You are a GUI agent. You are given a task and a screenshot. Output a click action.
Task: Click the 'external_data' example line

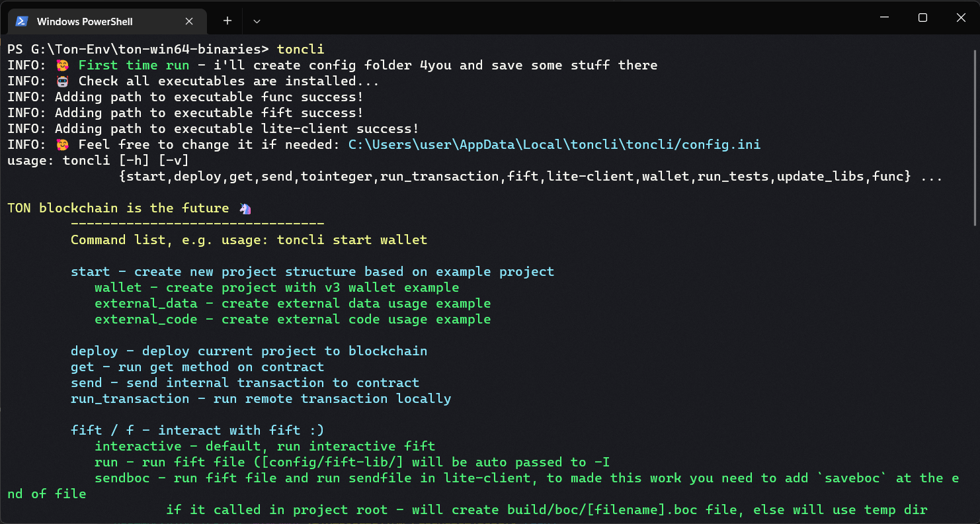click(293, 303)
